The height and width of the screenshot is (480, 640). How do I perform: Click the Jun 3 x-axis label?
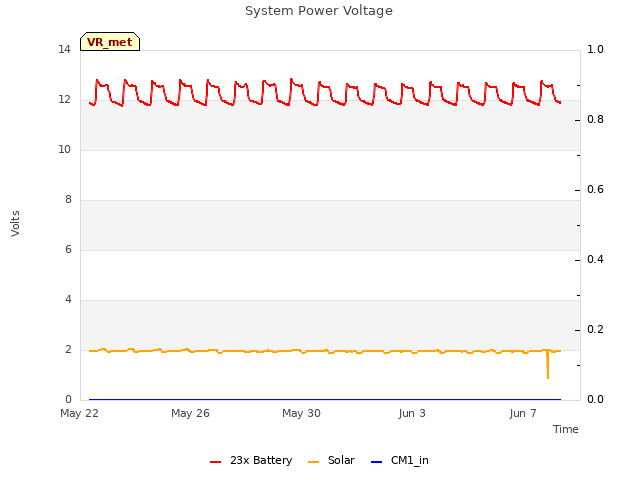pyautogui.click(x=412, y=413)
